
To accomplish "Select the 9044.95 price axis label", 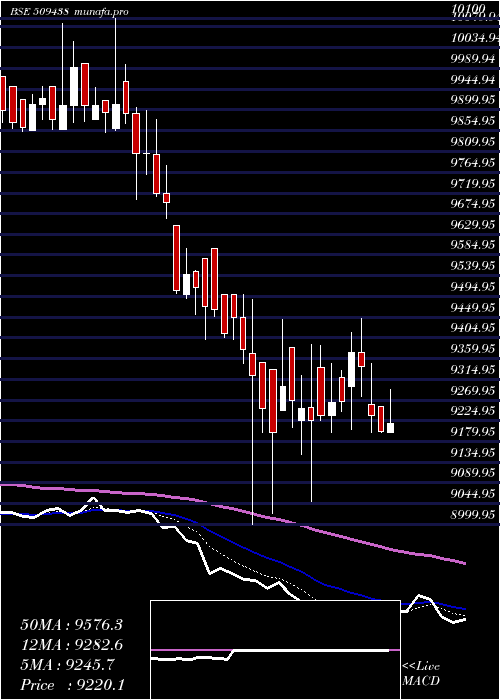I will pyautogui.click(x=473, y=494).
